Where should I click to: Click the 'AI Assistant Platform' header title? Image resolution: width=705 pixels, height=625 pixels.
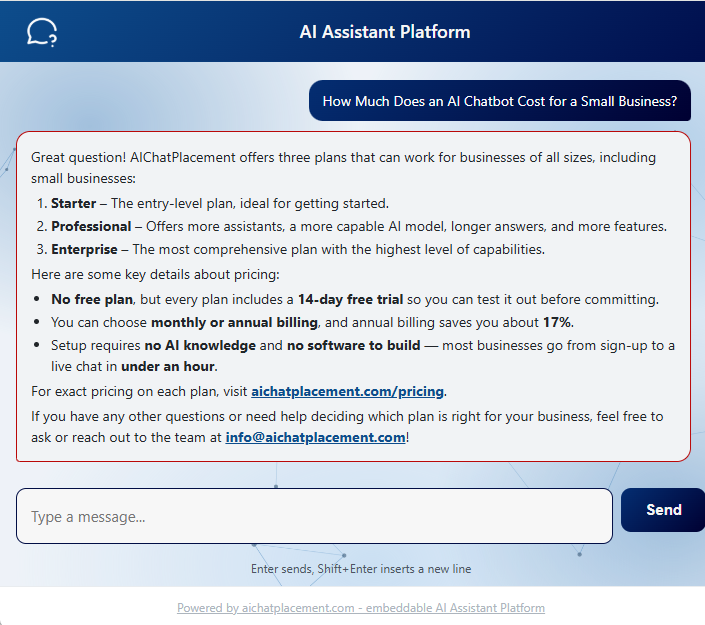click(x=385, y=32)
